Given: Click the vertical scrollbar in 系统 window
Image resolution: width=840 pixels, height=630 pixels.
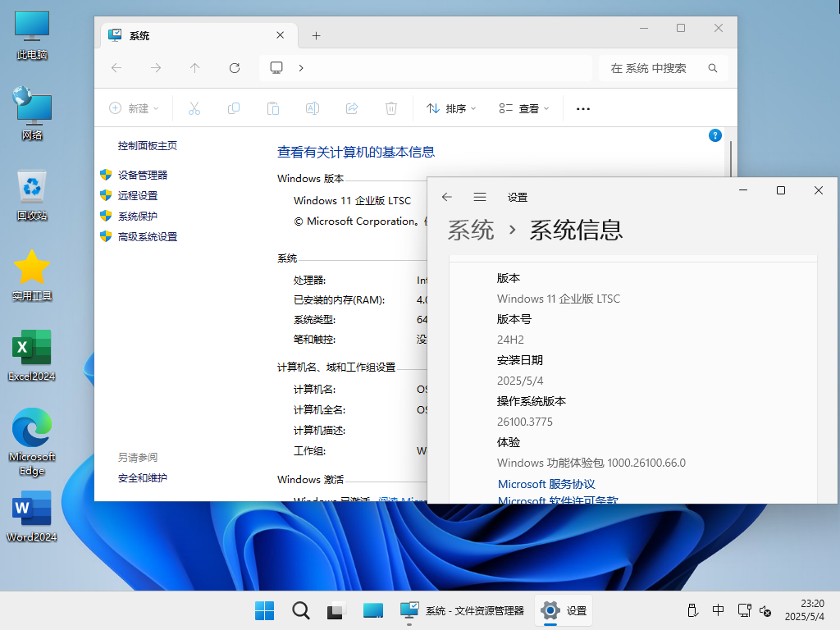Looking at the screenshot, I should 731,159.
